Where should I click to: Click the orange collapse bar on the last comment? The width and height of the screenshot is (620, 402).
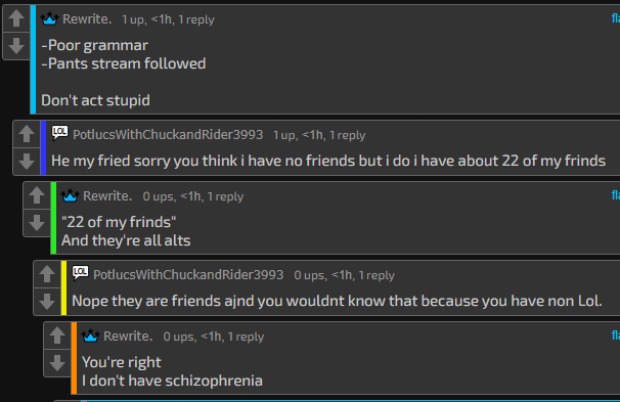click(73, 356)
